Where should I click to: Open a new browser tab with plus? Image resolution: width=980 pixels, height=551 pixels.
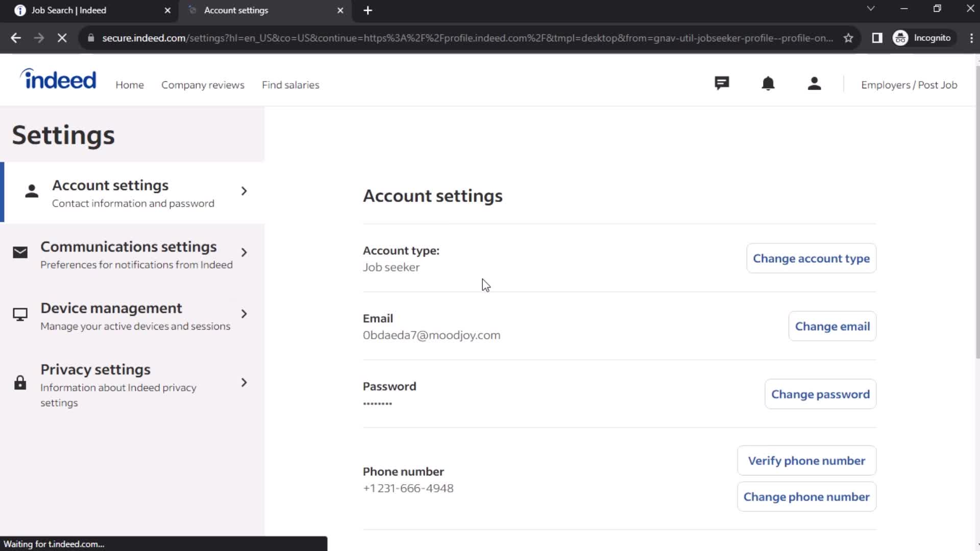pyautogui.click(x=368, y=10)
